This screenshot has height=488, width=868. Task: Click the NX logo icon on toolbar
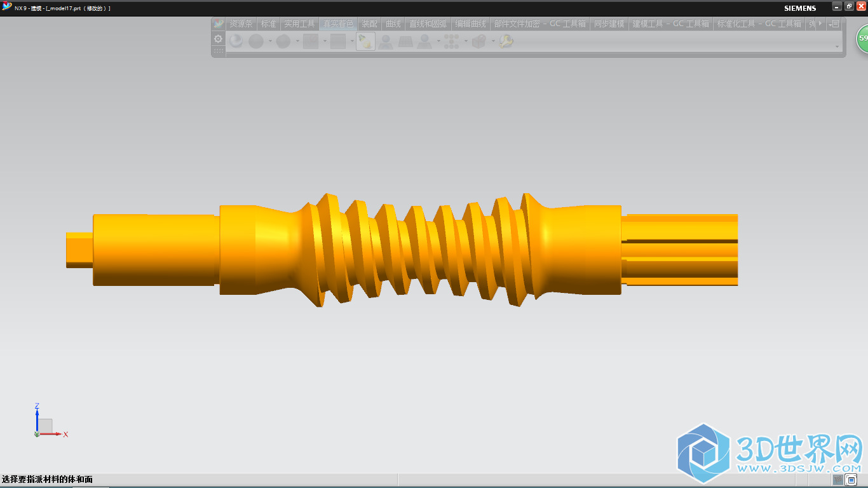click(219, 24)
